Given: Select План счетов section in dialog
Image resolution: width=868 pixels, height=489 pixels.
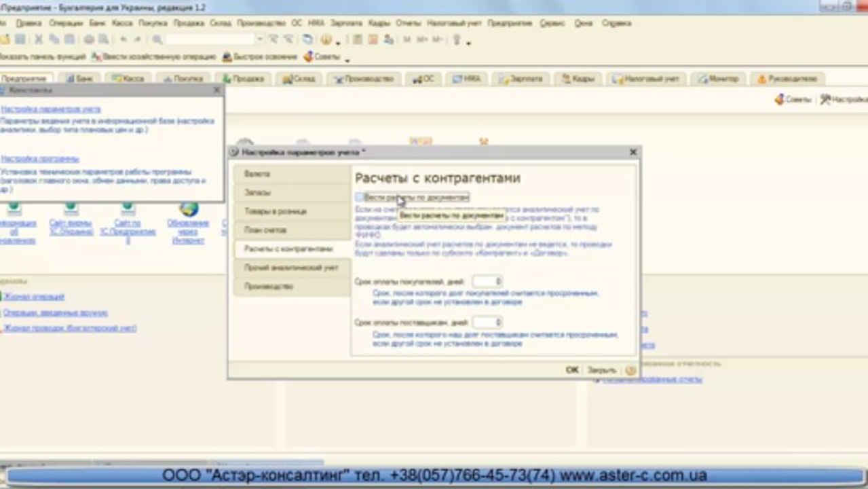Looking at the screenshot, I should (x=292, y=230).
